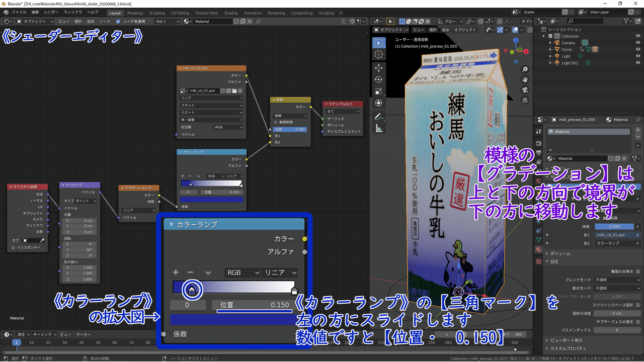Hide the Circle object in outliner
Screen dimensions: 644x362
click(x=638, y=49)
